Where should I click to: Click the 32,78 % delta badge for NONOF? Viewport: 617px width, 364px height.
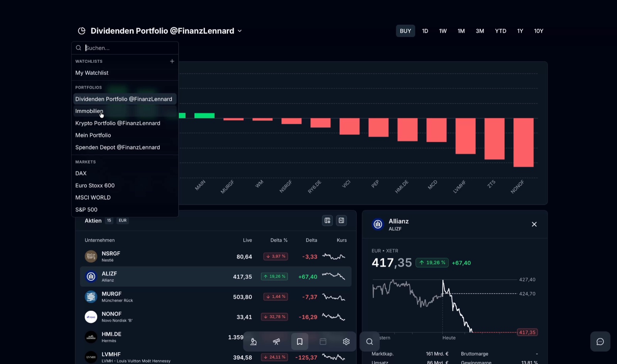pyautogui.click(x=274, y=317)
